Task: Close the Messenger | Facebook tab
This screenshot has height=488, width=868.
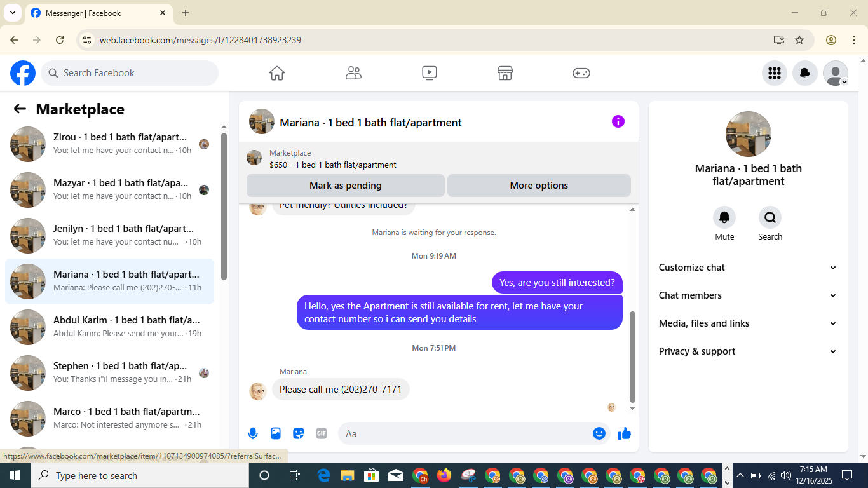Action: [163, 13]
